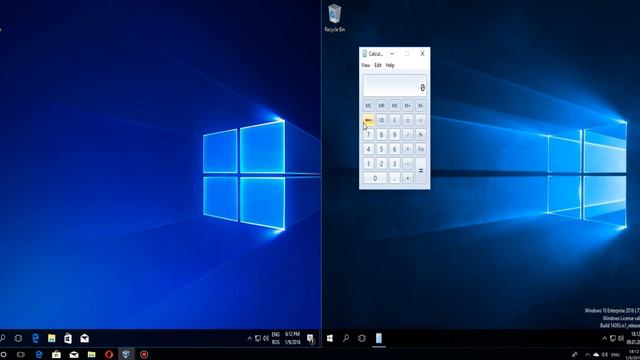Screen dimensions: 640x360
Task: Click the M- memory subtract button
Action: (420, 106)
